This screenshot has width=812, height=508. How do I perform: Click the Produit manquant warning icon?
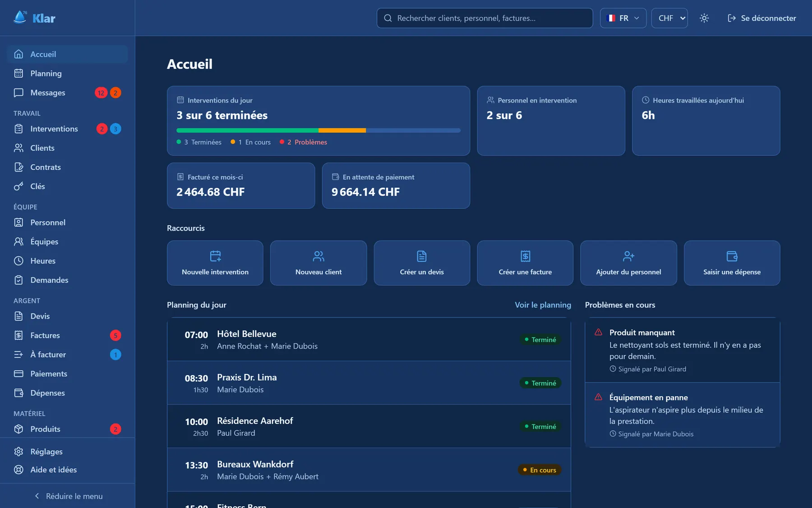[599, 332]
